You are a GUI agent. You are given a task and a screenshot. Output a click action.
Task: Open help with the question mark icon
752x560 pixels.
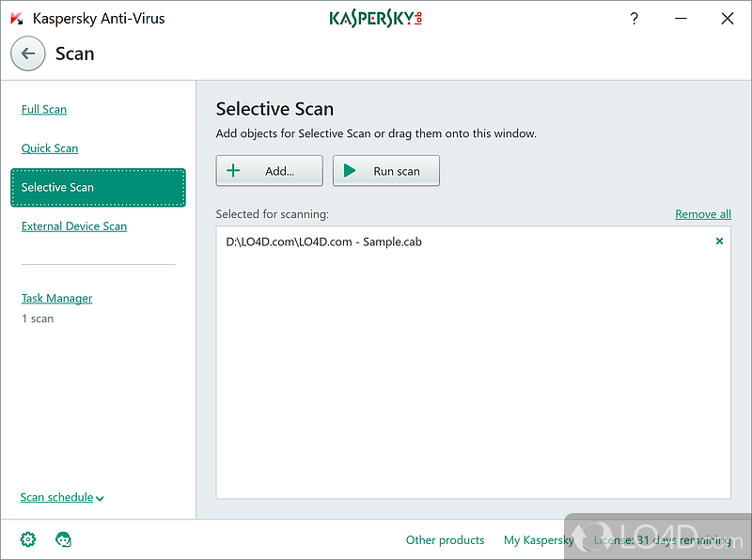click(x=634, y=19)
